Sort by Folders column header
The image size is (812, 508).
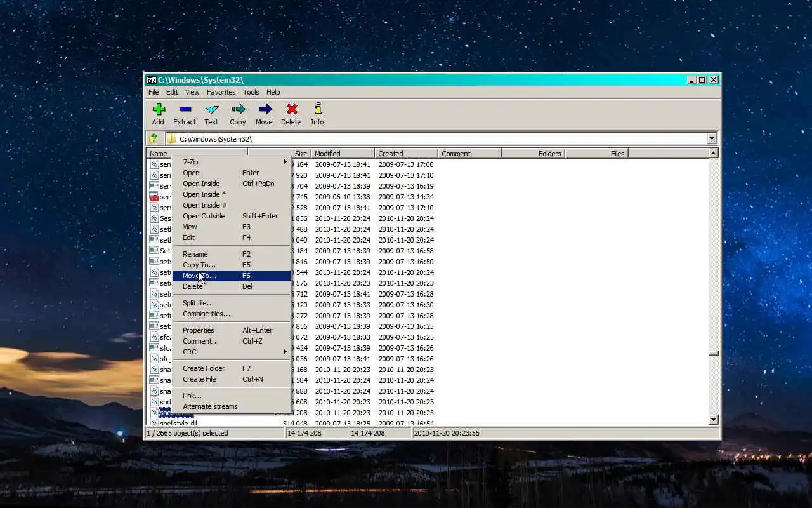coord(533,154)
